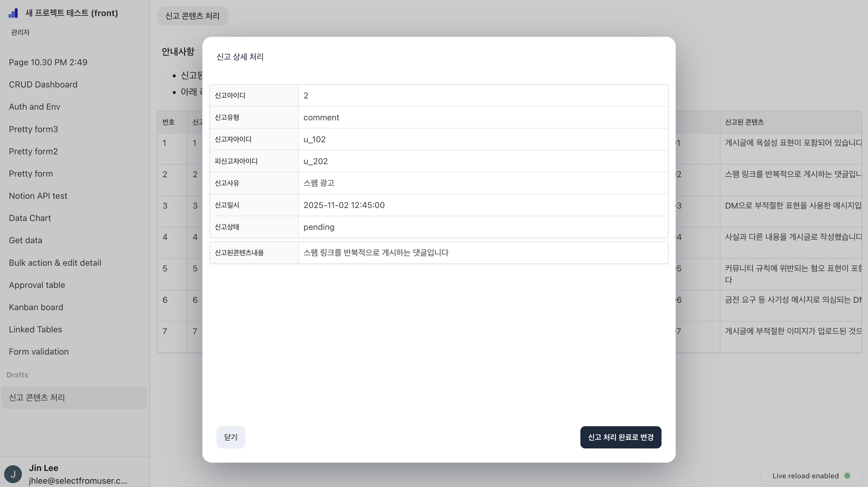Select Auth and Env in the sidebar
868x487 pixels.
(34, 106)
